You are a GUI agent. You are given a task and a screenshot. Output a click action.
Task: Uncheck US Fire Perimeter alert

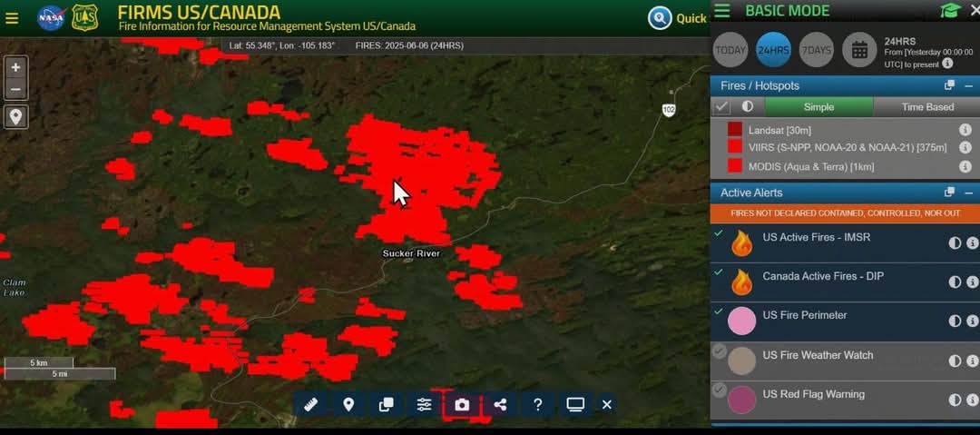coord(719,311)
